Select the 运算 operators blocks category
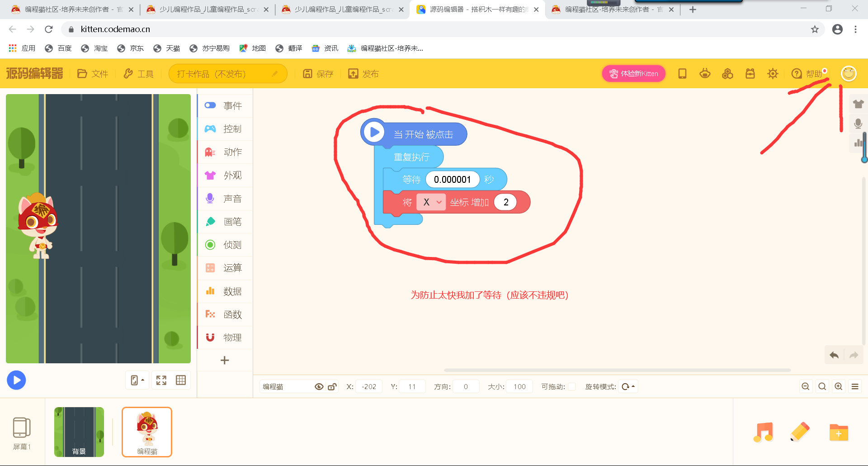Screen dimensions: 868x466 tap(225, 268)
